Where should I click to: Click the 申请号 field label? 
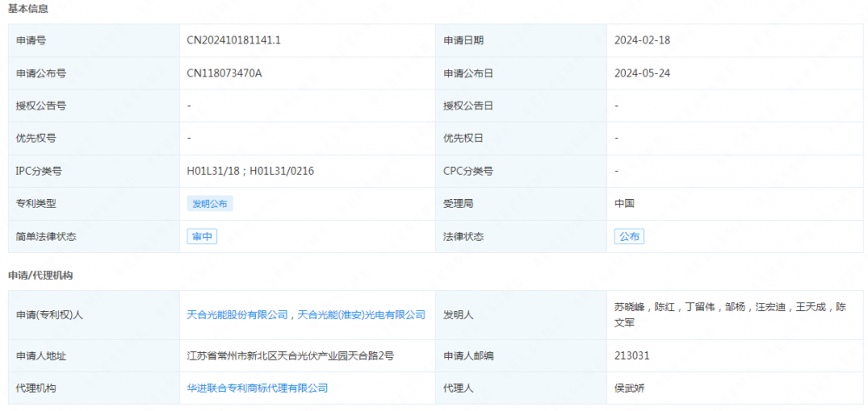[x=31, y=41]
